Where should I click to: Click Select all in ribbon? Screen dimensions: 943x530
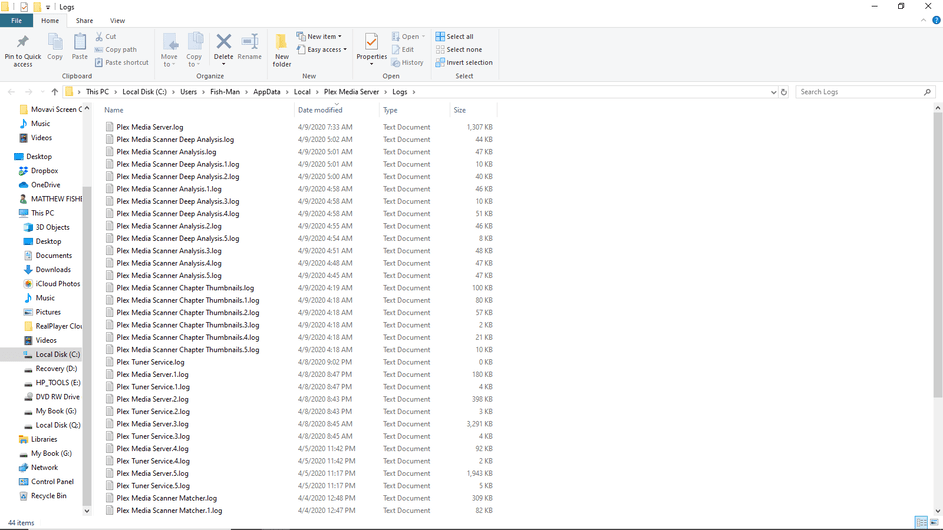click(x=455, y=37)
